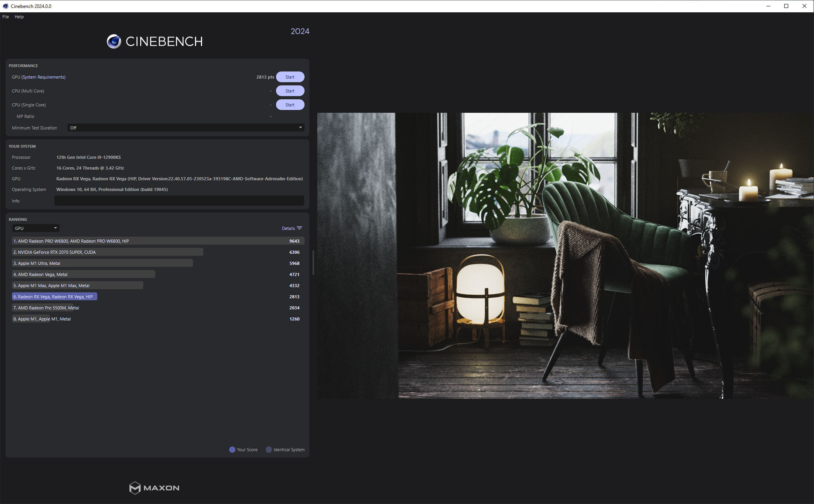This screenshot has width=814, height=504.
Task: Start the CPU Single Core test
Action: click(x=290, y=105)
